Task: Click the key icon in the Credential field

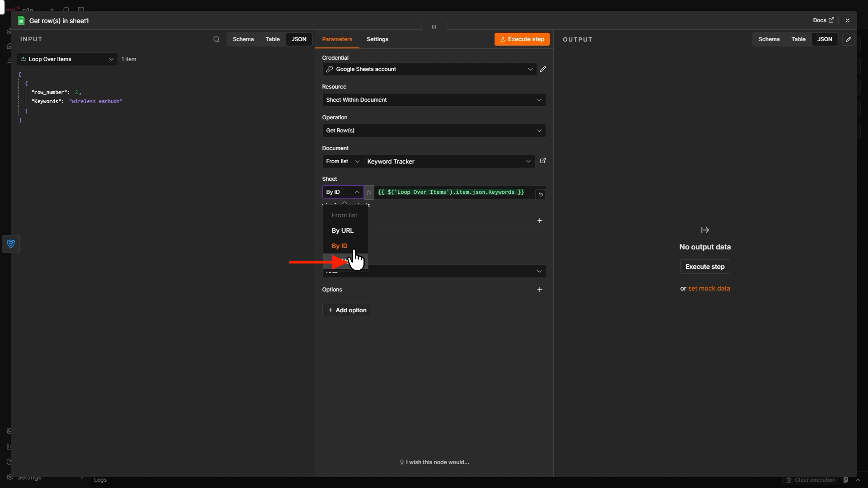Action: click(x=330, y=69)
